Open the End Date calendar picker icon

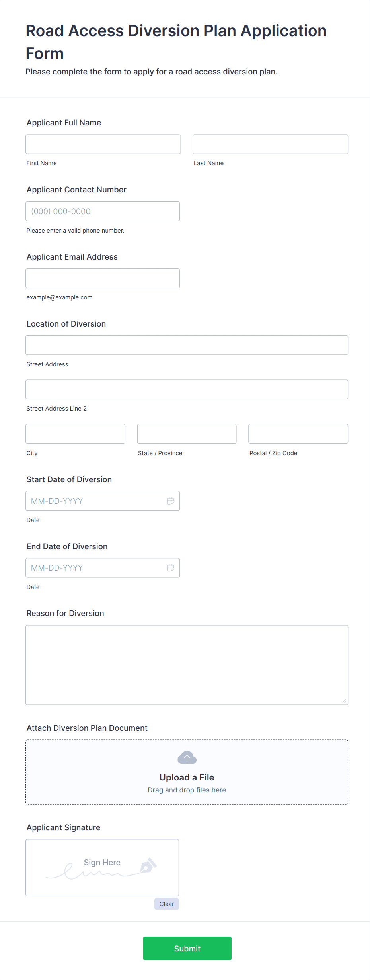tap(171, 567)
